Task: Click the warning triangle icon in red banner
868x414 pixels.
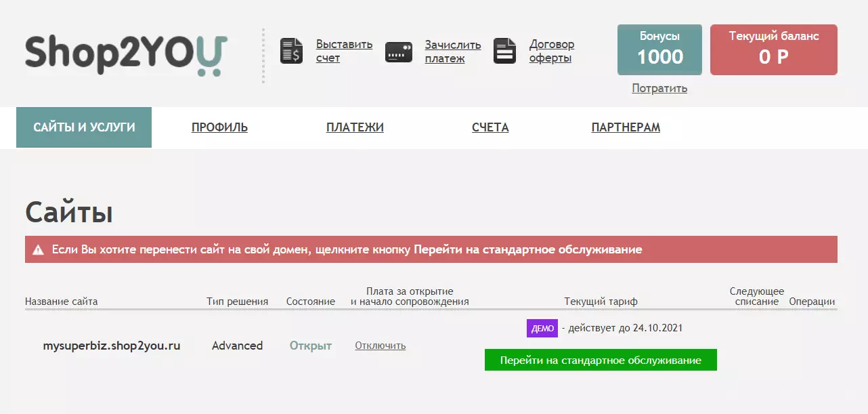Action: click(x=39, y=250)
